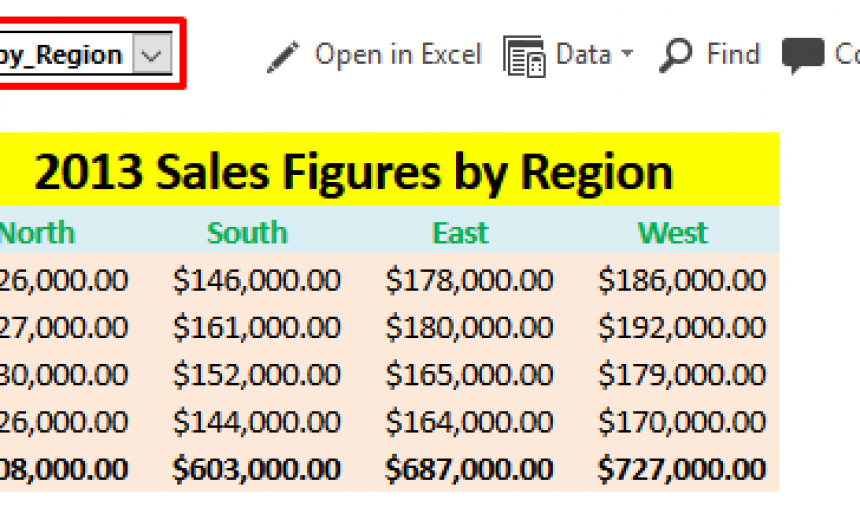860x520 pixels.
Task: Open the by_Region named item dropdown arrow
Action: tap(151, 54)
